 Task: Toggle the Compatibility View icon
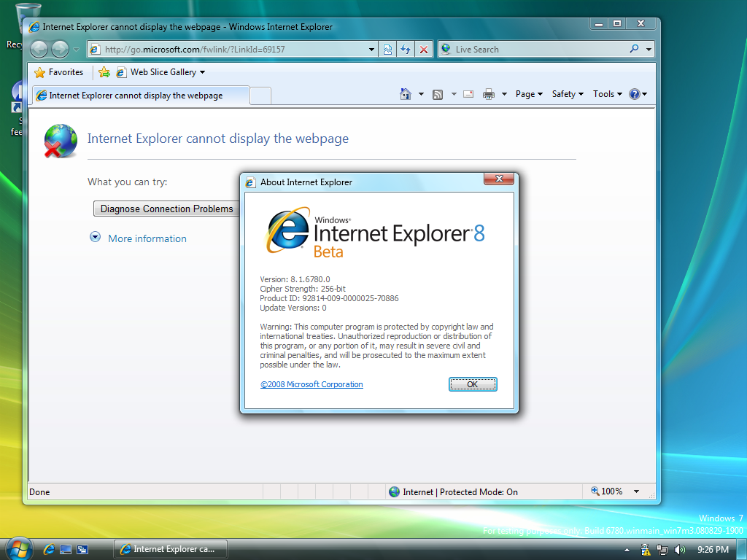(388, 50)
